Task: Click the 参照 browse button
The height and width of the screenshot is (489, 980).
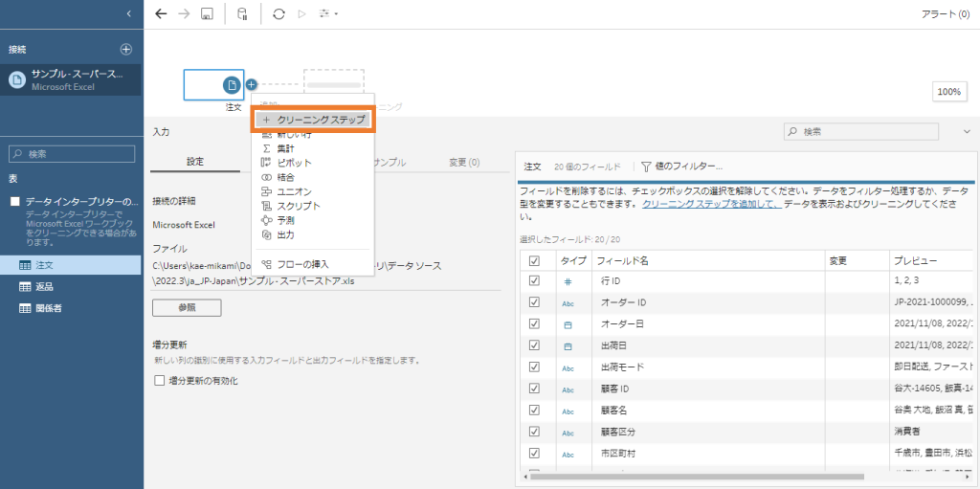Action: [x=187, y=307]
